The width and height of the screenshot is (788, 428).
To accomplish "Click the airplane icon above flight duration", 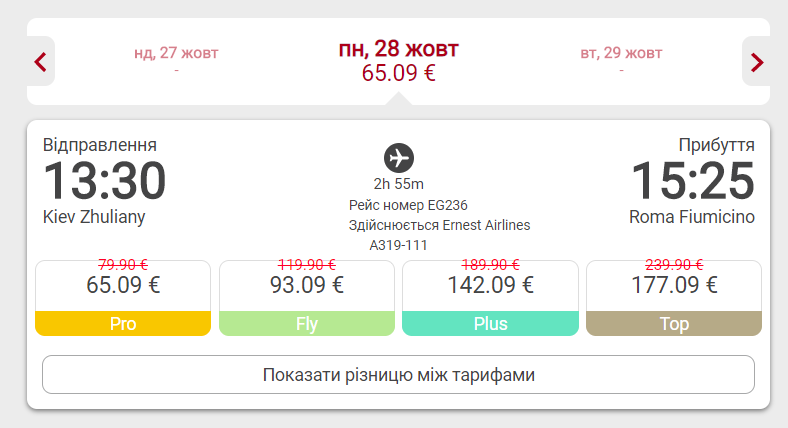I will pos(399,158).
